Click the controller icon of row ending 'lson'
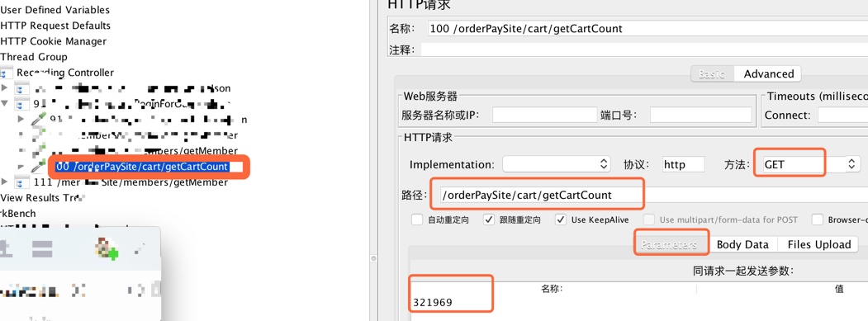This screenshot has height=321, width=868. pyautogui.click(x=22, y=88)
